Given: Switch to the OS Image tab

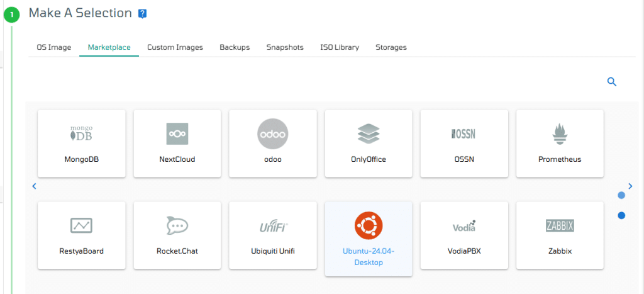Looking at the screenshot, I should tap(54, 47).
